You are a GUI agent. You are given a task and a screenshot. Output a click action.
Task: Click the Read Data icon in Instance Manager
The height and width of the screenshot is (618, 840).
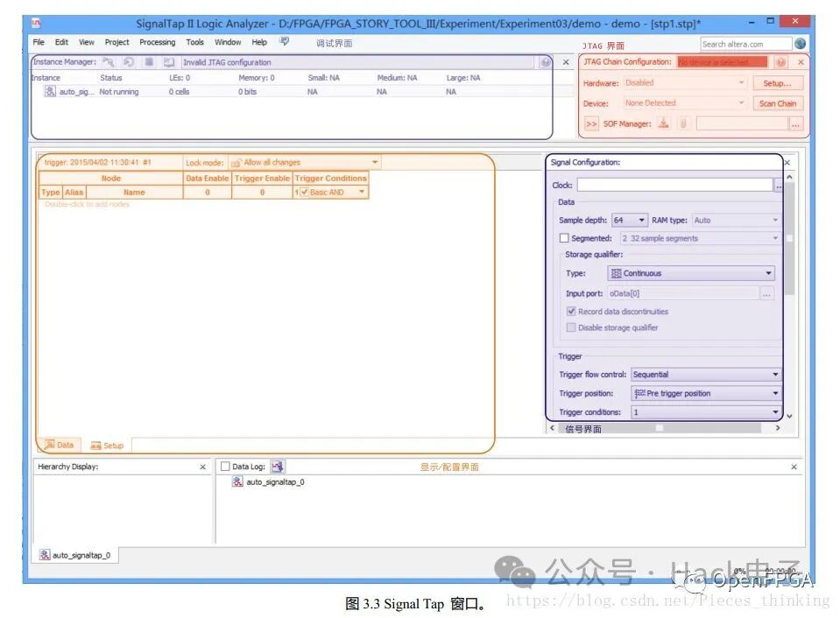pyautogui.click(x=169, y=62)
